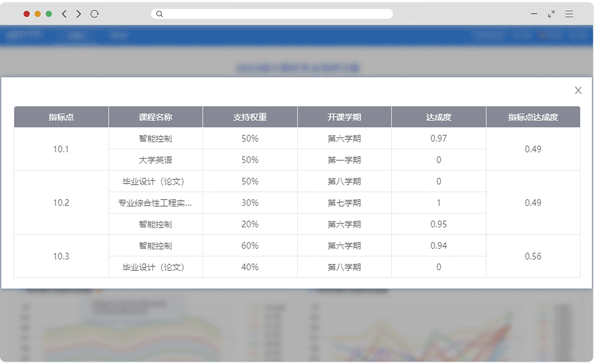Click the 0.97 achievement value
The image size is (600, 364).
pos(439,139)
